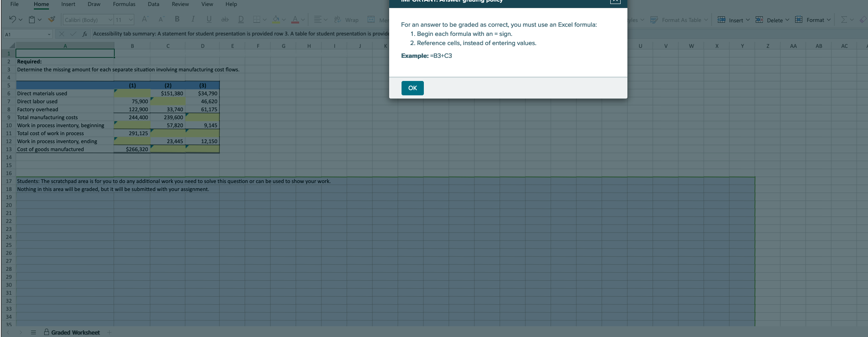Click Increase Font Size icon
The image size is (868, 337).
tap(145, 20)
